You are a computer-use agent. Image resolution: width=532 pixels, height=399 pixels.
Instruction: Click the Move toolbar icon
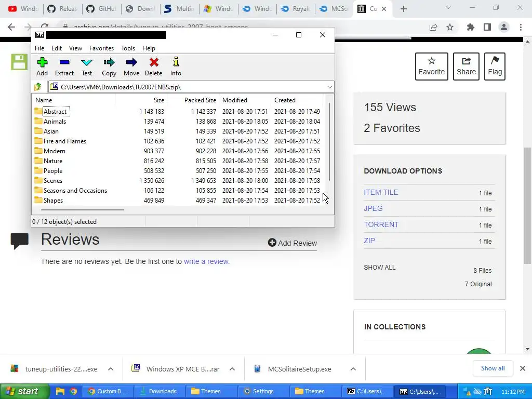click(x=131, y=67)
